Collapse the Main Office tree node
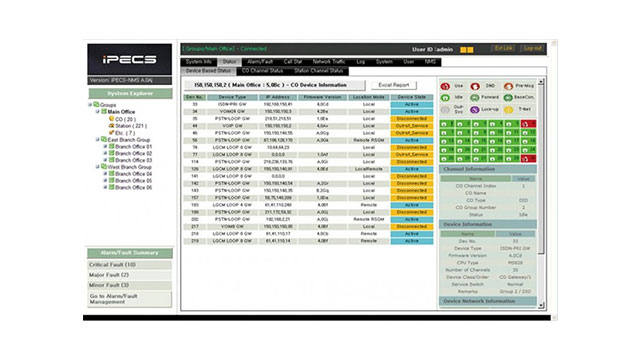 pos(98,111)
